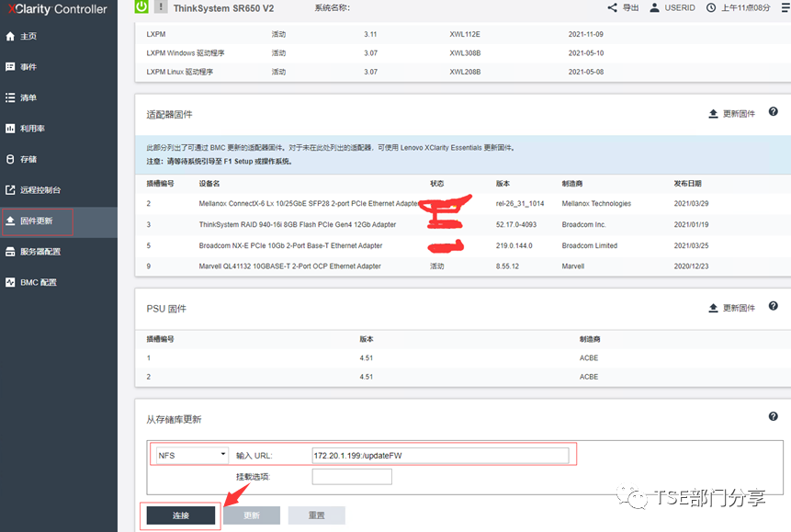
Task: Open the USERID user account icon
Action: pyautogui.click(x=654, y=7)
